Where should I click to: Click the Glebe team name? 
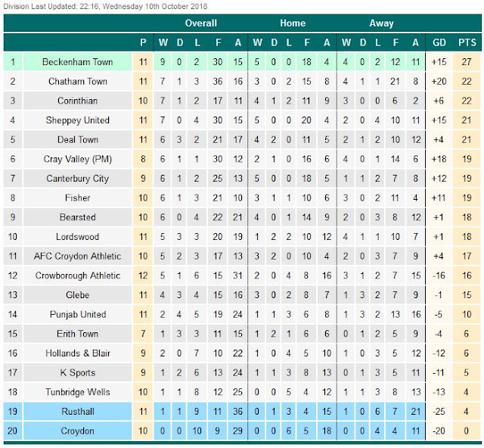pyautogui.click(x=77, y=295)
